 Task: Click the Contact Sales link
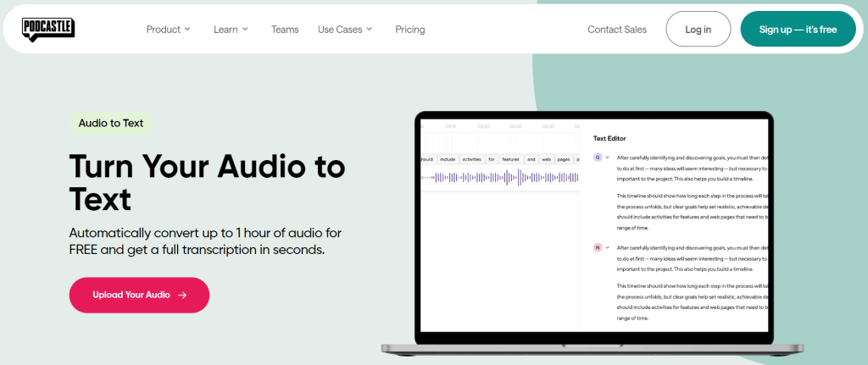[x=617, y=29]
